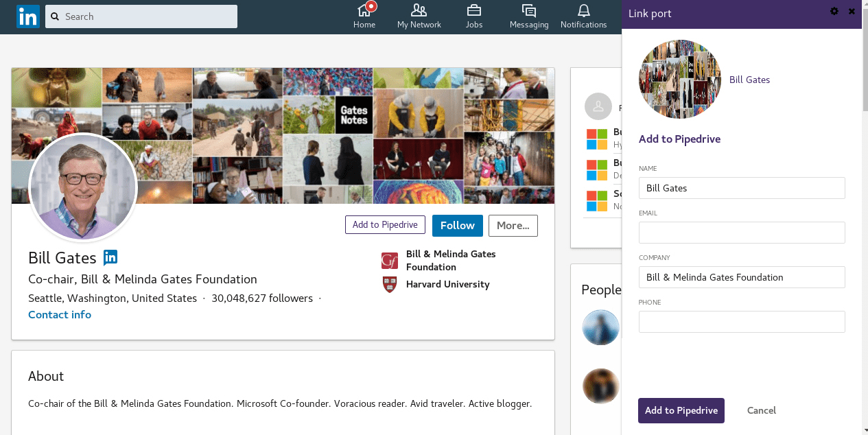The width and height of the screenshot is (868, 435).
Task: Click the LinkedIn logo icon
Action: pos(28,16)
